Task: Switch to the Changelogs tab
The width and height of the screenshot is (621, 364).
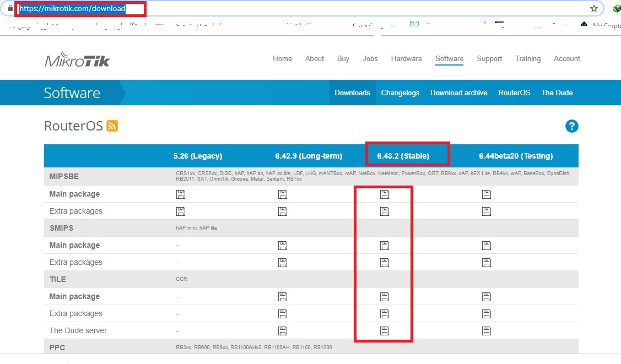Action: tap(401, 93)
